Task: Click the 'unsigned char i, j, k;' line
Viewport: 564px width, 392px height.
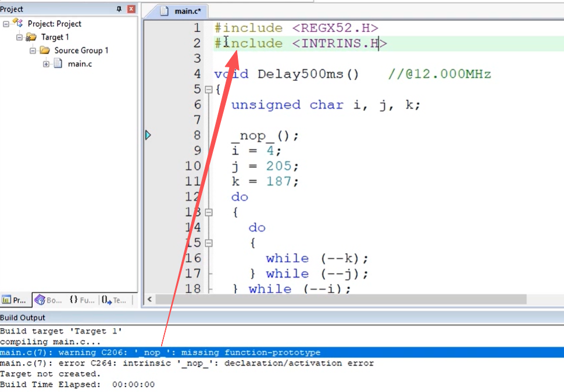Action: coord(326,105)
